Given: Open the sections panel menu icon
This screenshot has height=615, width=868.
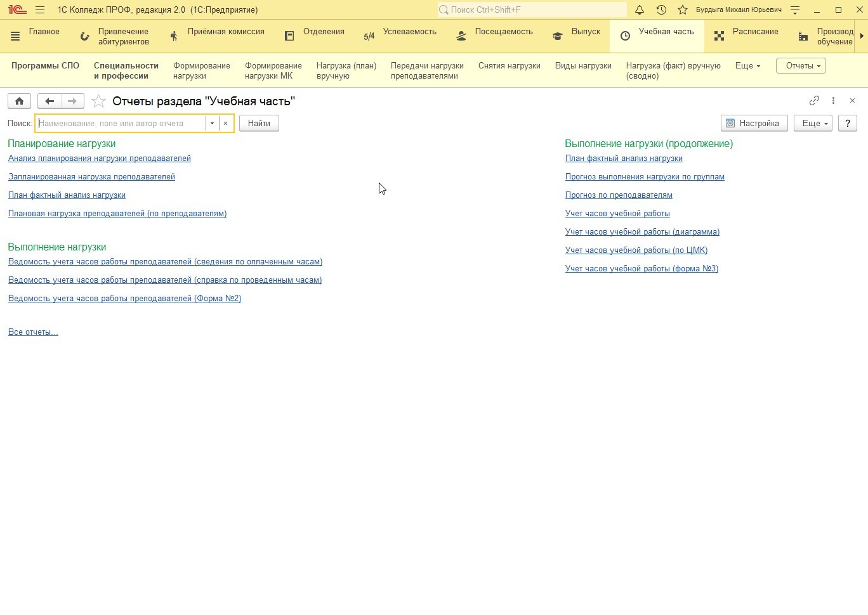Looking at the screenshot, I should coord(15,37).
